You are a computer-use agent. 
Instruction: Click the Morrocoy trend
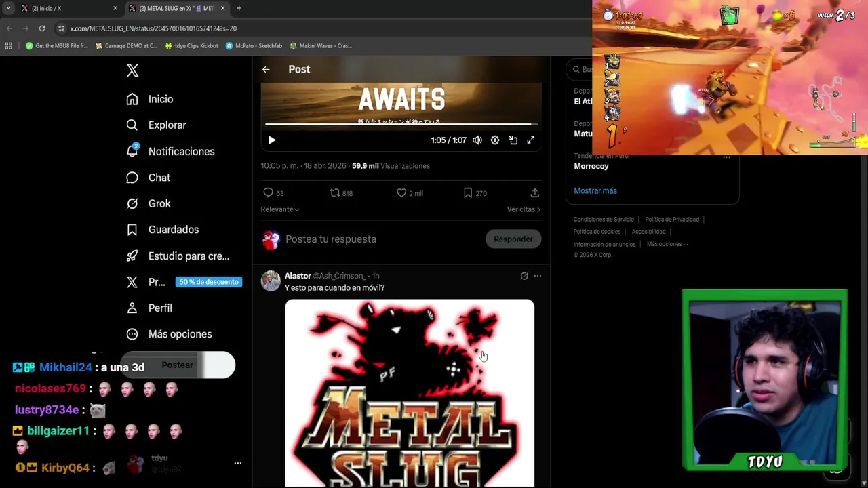click(x=591, y=166)
